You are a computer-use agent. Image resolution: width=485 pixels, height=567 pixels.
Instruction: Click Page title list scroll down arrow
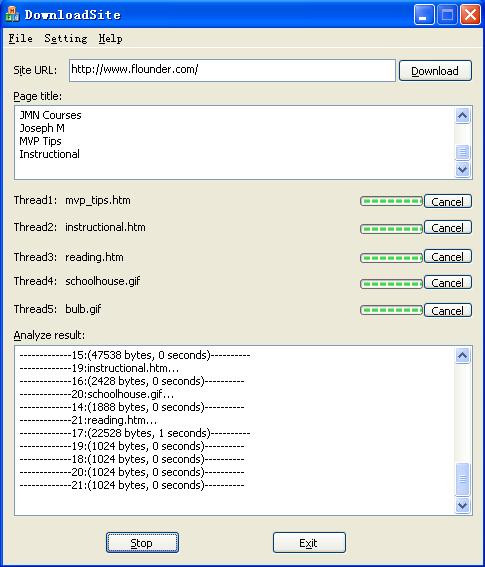pyautogui.click(x=463, y=169)
